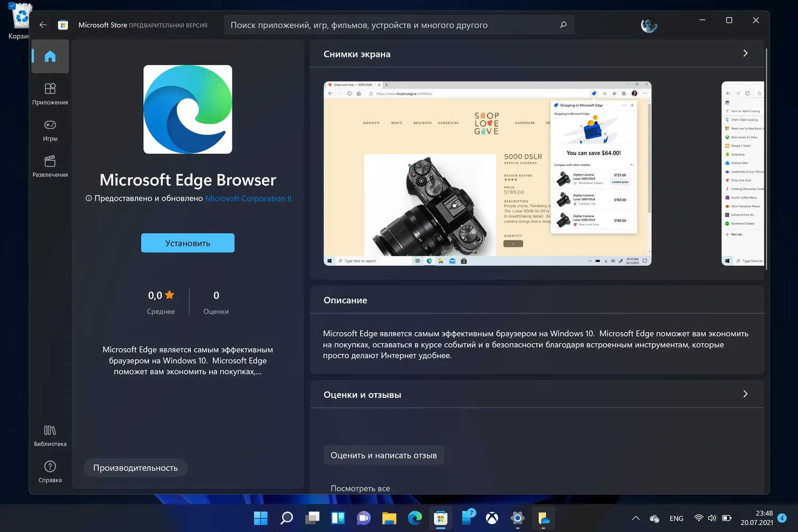Click the Microsoft Edge Browser title
This screenshot has height=532, width=798.
pyautogui.click(x=188, y=180)
